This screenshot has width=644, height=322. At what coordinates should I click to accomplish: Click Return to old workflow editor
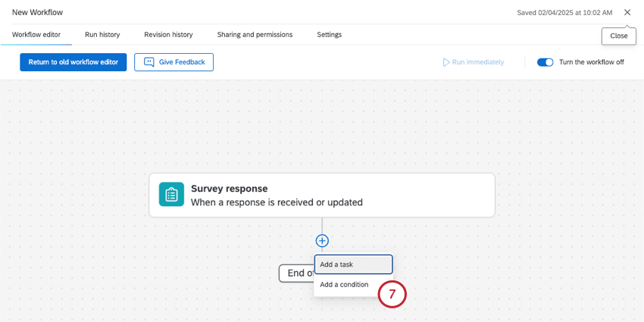[x=73, y=62]
